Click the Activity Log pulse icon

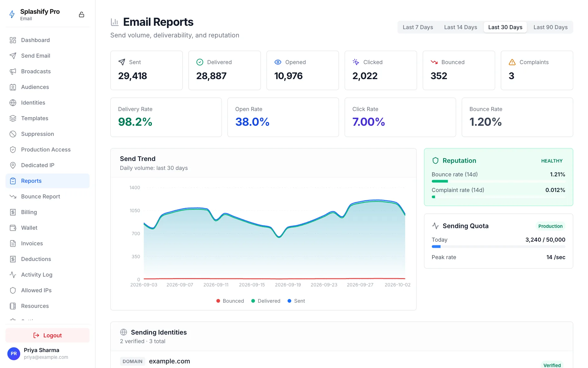(13, 275)
